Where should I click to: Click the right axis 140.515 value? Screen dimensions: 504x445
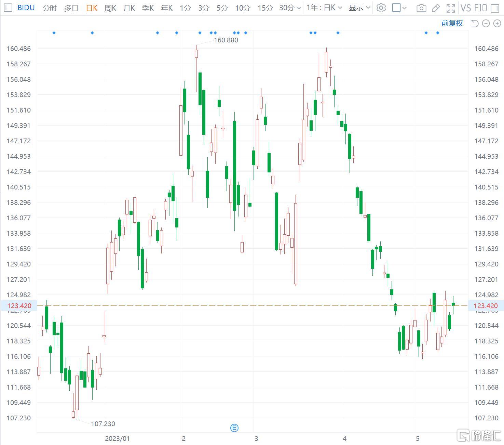486,187
